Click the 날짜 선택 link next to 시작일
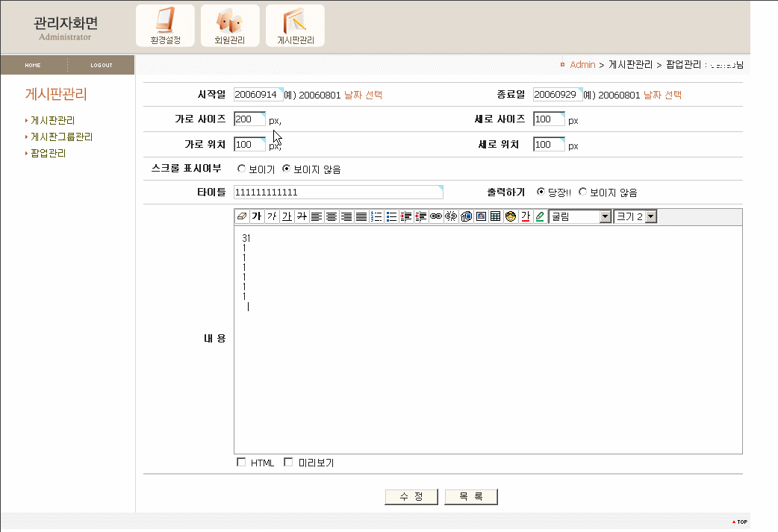Screen dimensions: 778x532 pos(363,96)
